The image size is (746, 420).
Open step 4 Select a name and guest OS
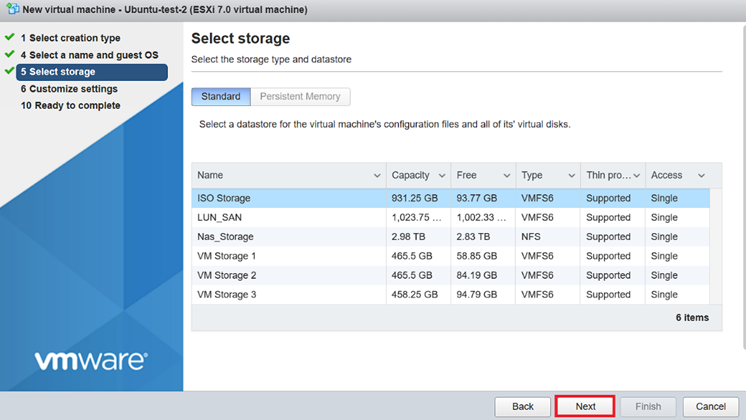(x=89, y=55)
